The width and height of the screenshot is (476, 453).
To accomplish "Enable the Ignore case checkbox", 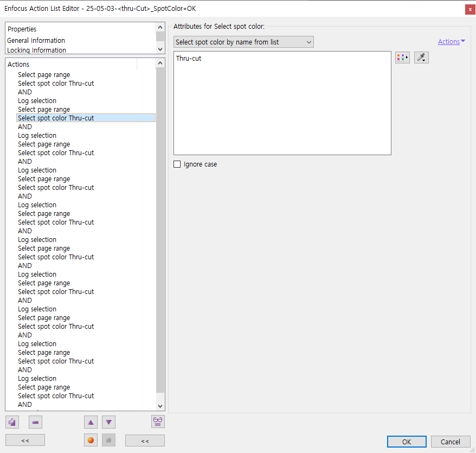I will (x=177, y=164).
